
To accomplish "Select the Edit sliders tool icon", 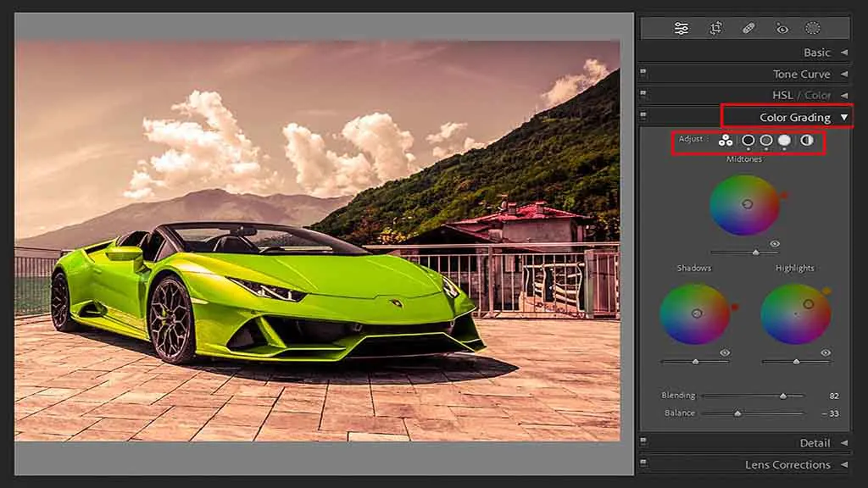I will pos(682,28).
